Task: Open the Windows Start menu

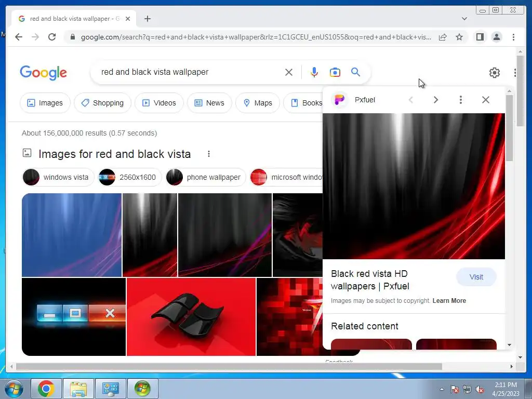Action: coord(14,389)
